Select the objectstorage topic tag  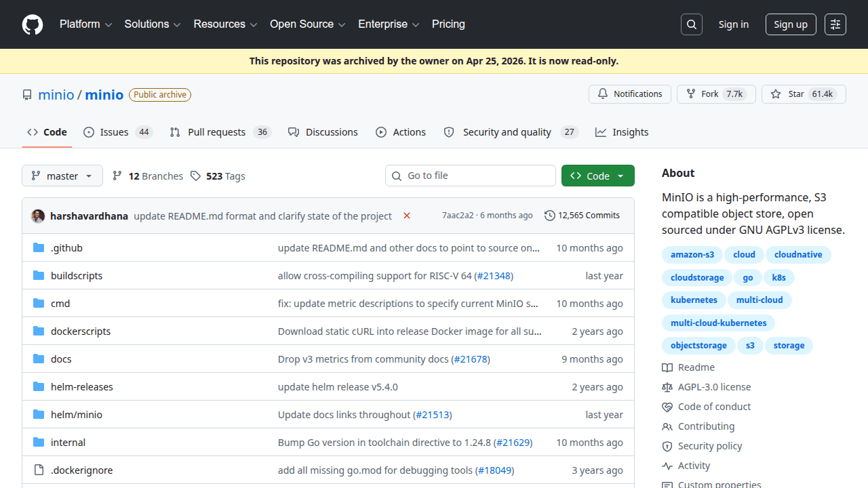[698, 346]
